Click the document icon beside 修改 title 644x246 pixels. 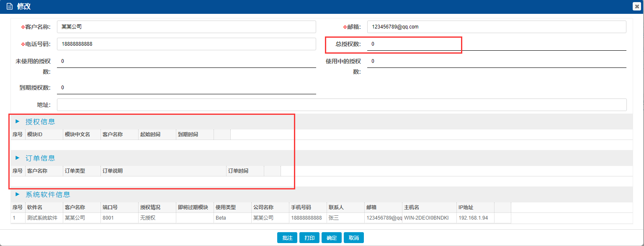pyautogui.click(x=9, y=7)
